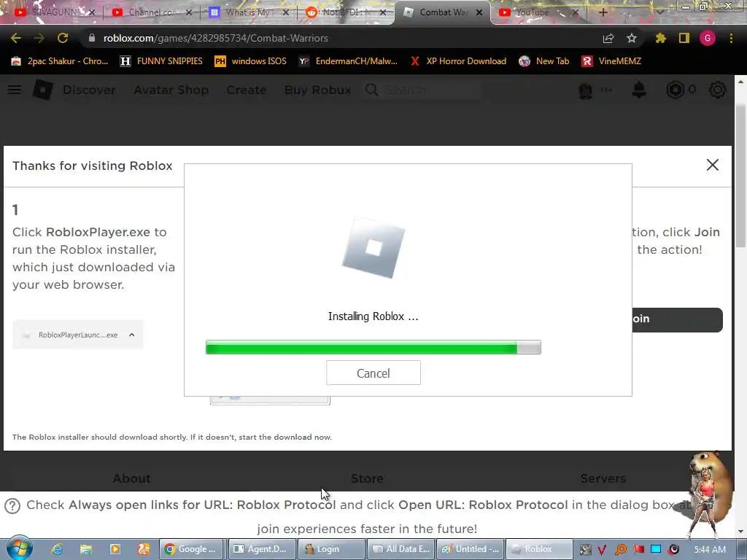Open Roblox settings gear
The width and height of the screenshot is (747, 560).
tap(718, 90)
